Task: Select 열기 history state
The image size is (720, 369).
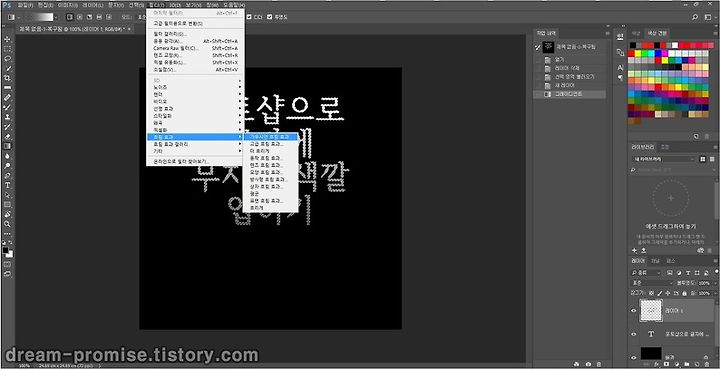Action: click(x=569, y=60)
